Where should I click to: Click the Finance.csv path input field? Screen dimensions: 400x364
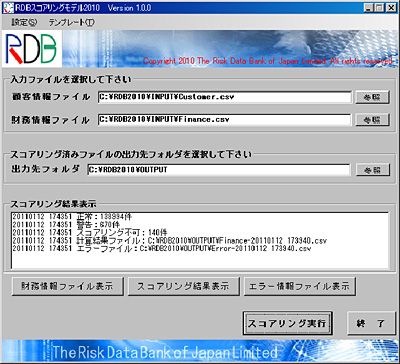(x=225, y=120)
